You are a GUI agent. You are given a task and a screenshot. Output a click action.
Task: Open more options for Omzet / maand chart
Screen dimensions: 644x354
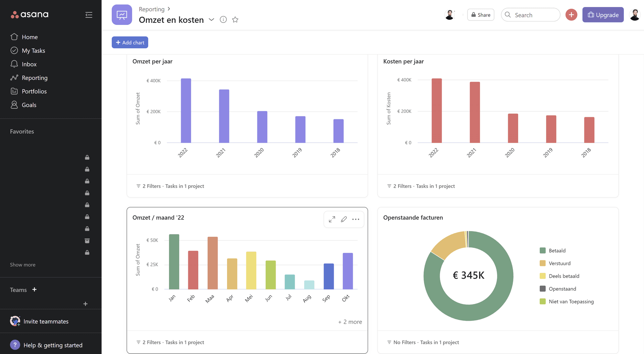(356, 219)
